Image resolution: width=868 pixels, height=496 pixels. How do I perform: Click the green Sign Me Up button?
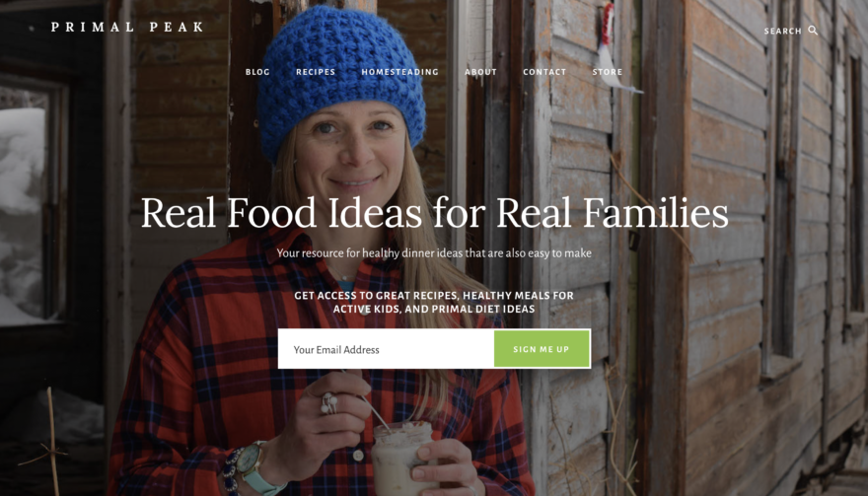(x=542, y=349)
